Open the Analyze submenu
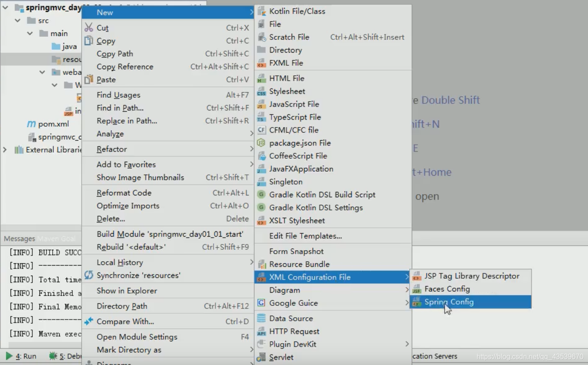The image size is (588, 365). pyautogui.click(x=168, y=134)
